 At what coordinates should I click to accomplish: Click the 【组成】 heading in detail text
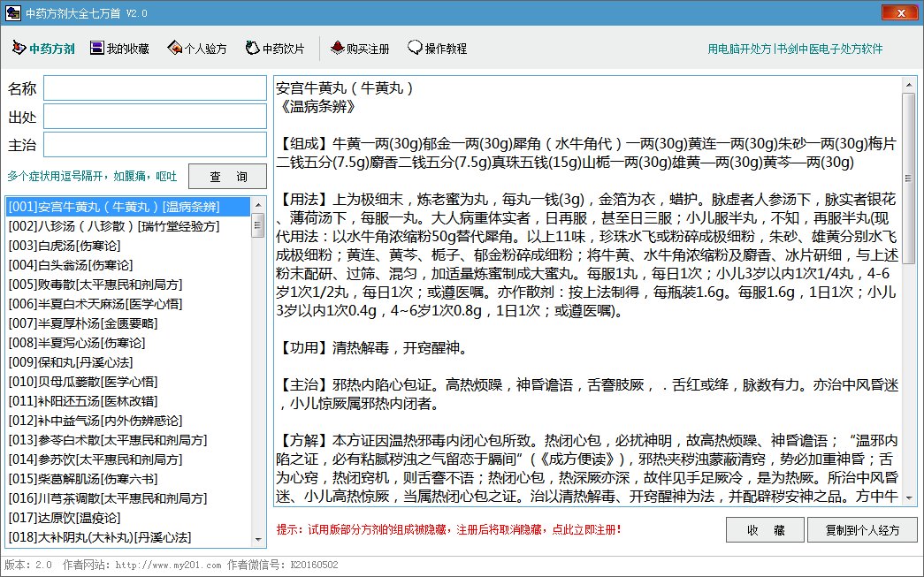pos(304,144)
